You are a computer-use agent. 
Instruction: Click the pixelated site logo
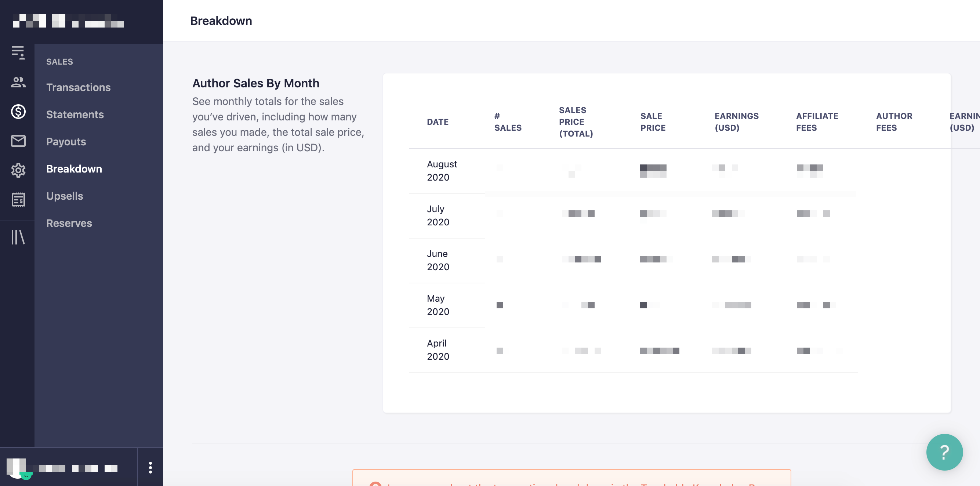click(x=69, y=21)
